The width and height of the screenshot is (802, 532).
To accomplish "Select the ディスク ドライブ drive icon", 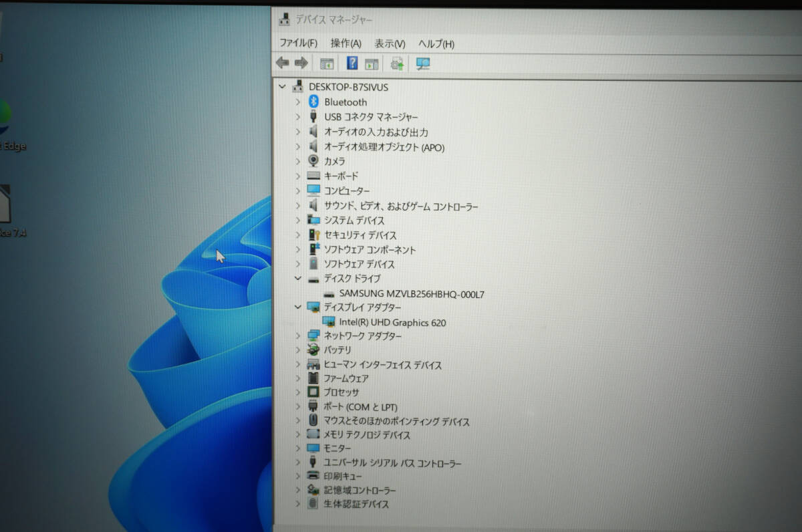I will pyautogui.click(x=313, y=279).
